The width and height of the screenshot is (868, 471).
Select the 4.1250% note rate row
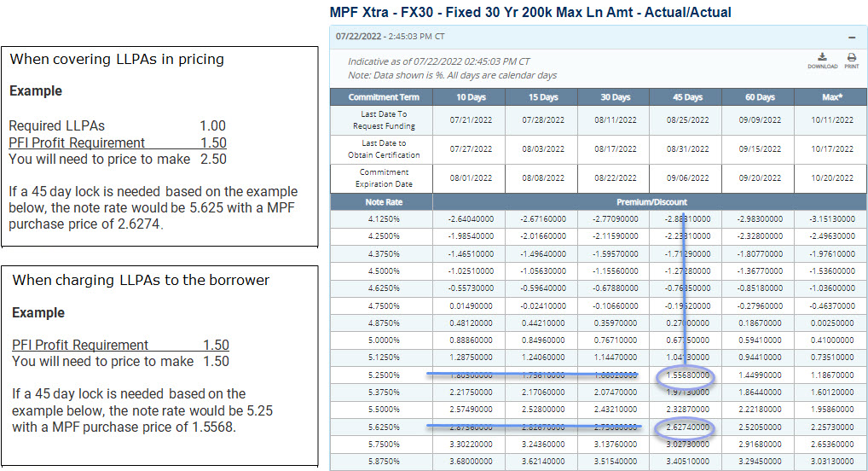(x=599, y=219)
